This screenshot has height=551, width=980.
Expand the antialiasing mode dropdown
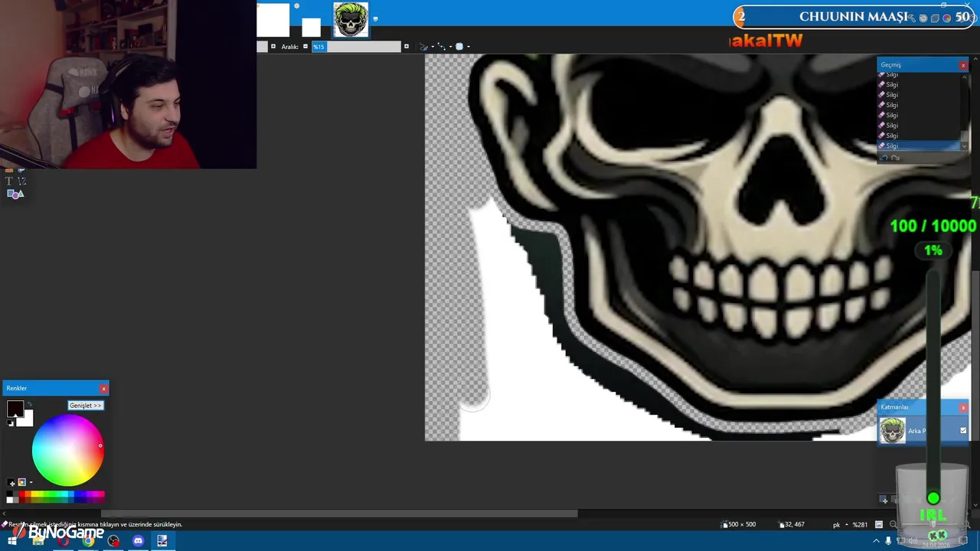pyautogui.click(x=432, y=47)
